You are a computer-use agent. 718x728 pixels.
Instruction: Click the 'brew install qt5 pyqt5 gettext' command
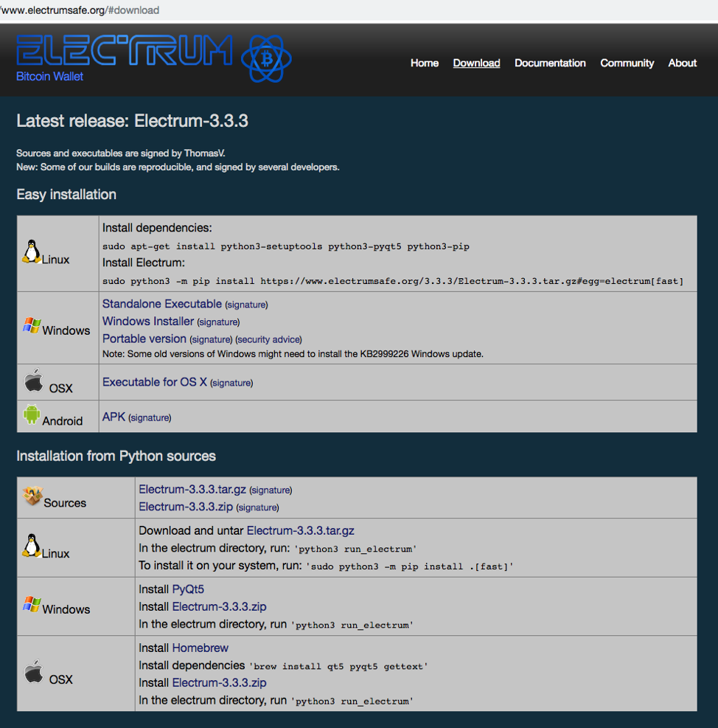[338, 667]
